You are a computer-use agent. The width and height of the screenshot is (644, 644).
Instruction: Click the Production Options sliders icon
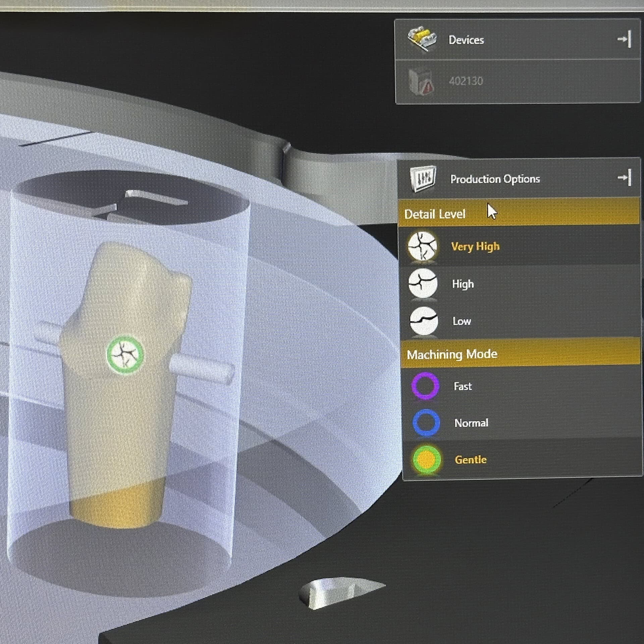(x=423, y=178)
